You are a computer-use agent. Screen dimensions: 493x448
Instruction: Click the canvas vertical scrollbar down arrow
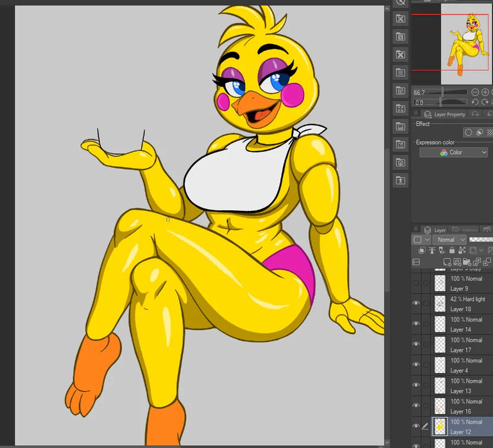point(387,443)
